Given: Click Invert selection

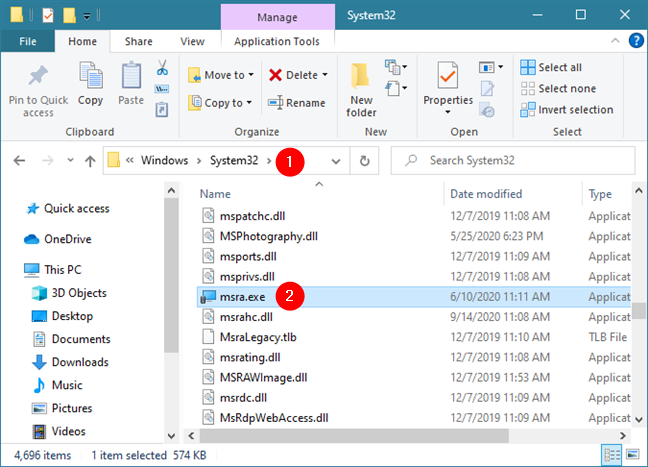Looking at the screenshot, I should coord(567,110).
